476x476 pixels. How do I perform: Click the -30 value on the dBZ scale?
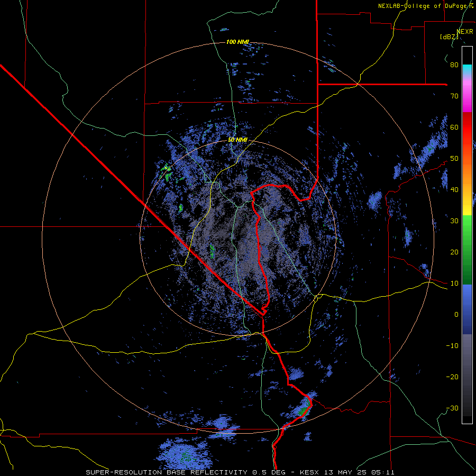[452, 408]
